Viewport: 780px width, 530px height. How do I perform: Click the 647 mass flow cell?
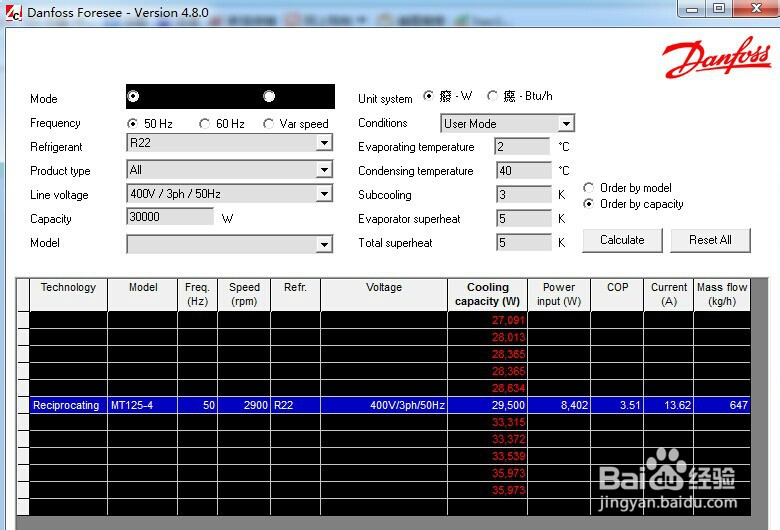(722, 405)
